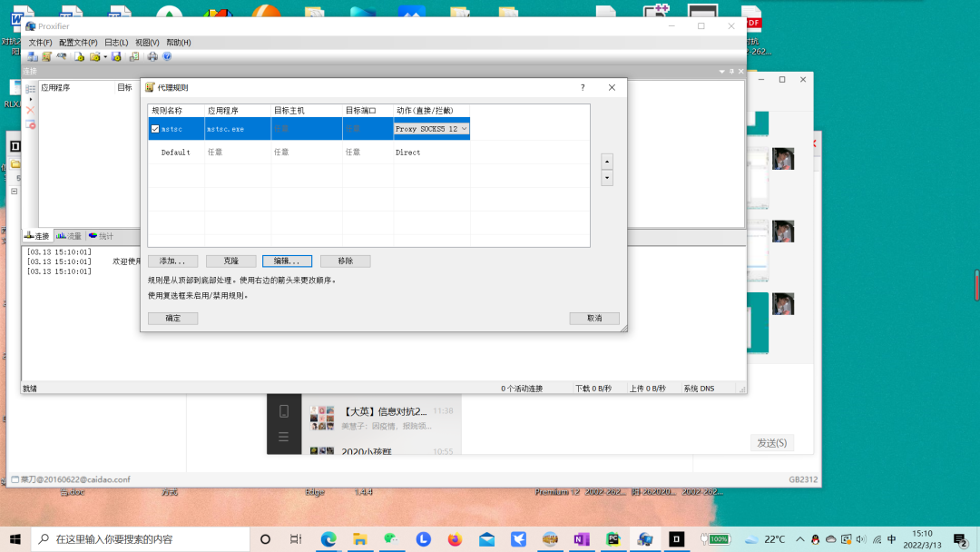Click the 编辑... button
The height and width of the screenshot is (552, 980).
287,261
